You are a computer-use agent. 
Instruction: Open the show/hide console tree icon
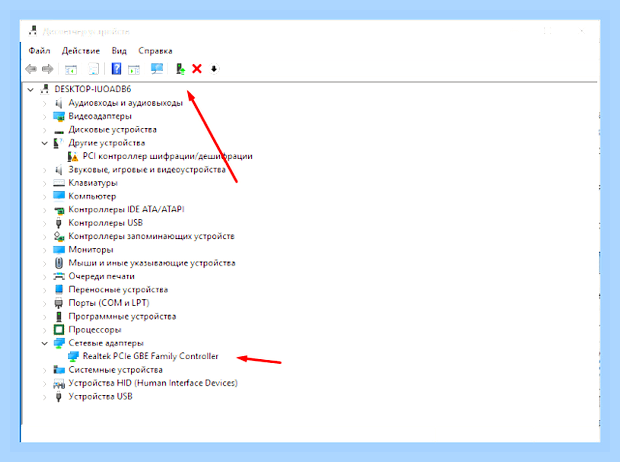point(71,69)
